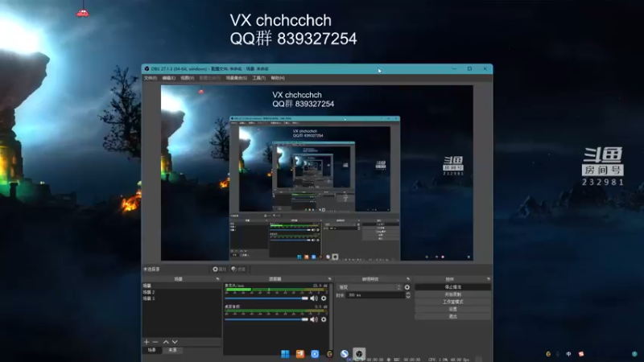Open the blue circular app on taskbar
This screenshot has height=362, width=644.
click(x=315, y=354)
